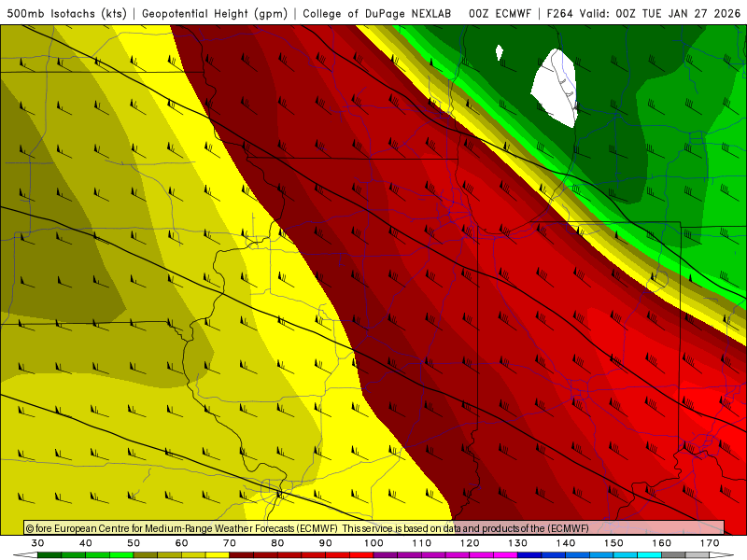Click the '70' label on the color scale

230,543
